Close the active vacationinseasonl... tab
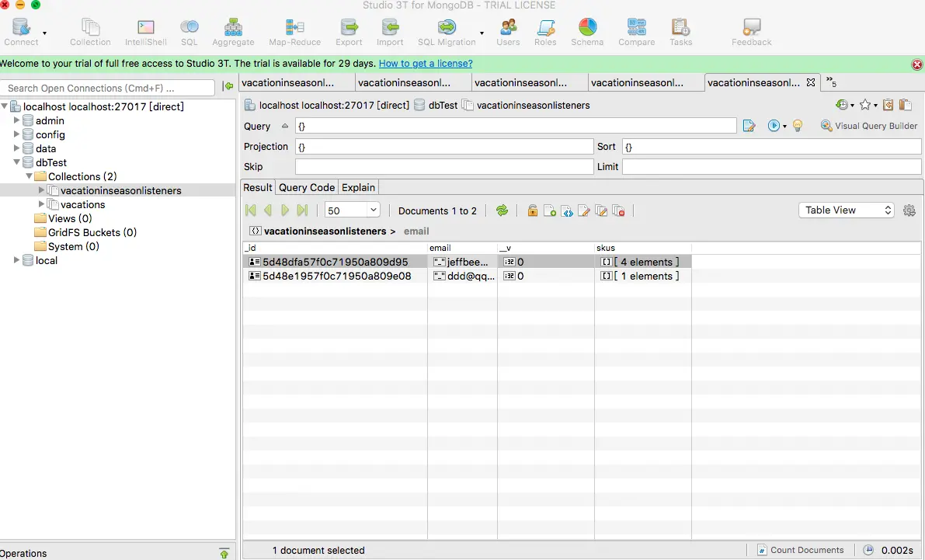 click(x=811, y=82)
